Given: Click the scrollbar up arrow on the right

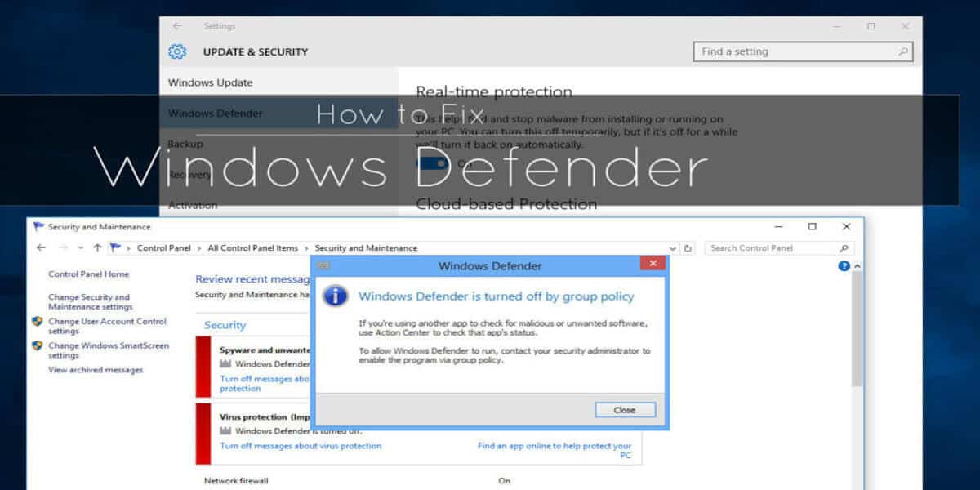Looking at the screenshot, I should point(856,266).
